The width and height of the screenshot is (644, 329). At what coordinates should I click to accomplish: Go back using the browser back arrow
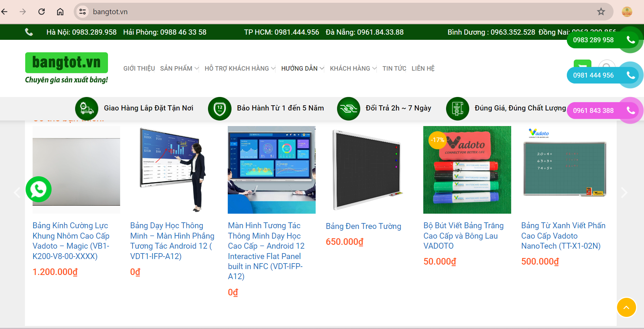pyautogui.click(x=4, y=12)
